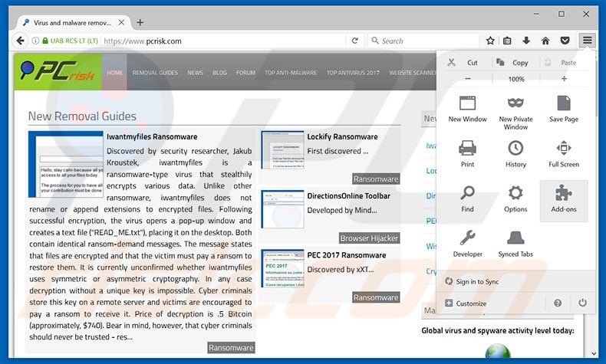The width and height of the screenshot is (606, 364).
Task: Click the home icon in toolbar
Action: (x=545, y=41)
